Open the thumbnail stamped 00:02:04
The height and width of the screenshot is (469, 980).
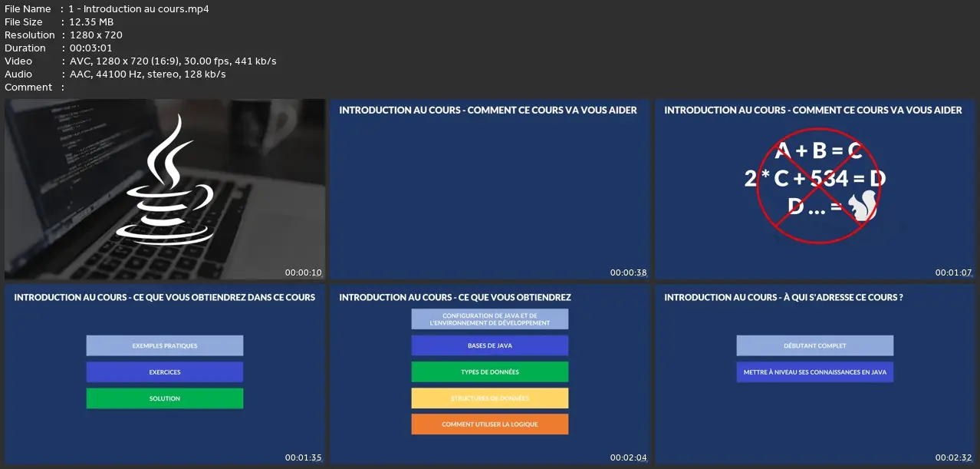click(x=490, y=375)
